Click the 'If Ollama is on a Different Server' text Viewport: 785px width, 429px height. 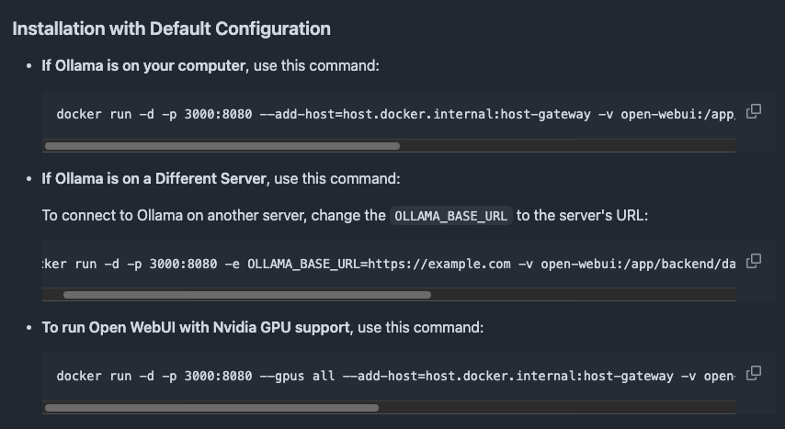point(154,179)
